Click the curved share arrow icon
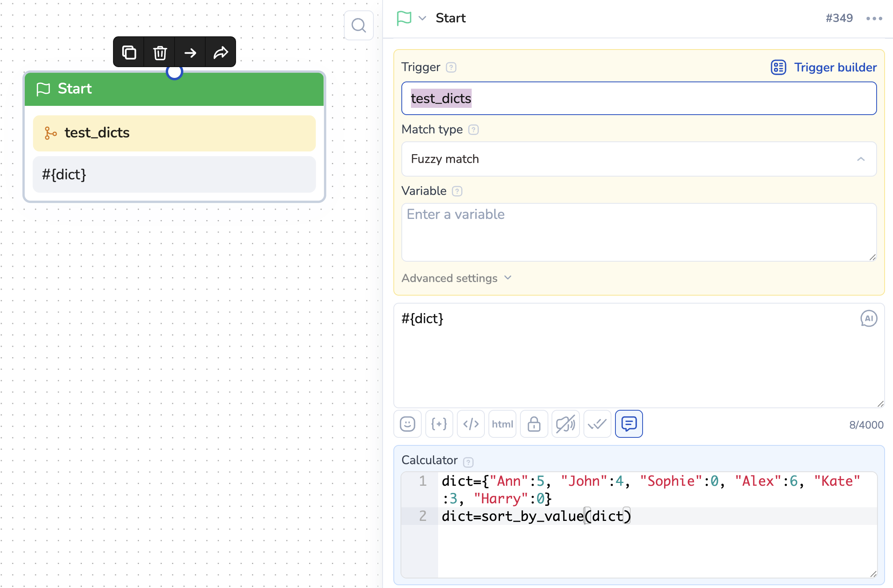893x588 pixels. (x=221, y=52)
